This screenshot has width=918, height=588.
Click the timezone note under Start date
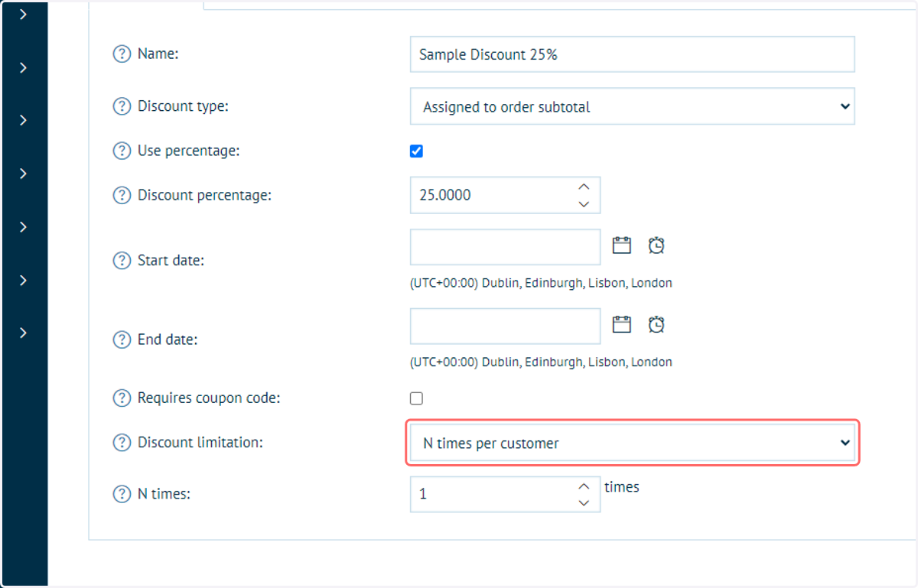pos(541,283)
